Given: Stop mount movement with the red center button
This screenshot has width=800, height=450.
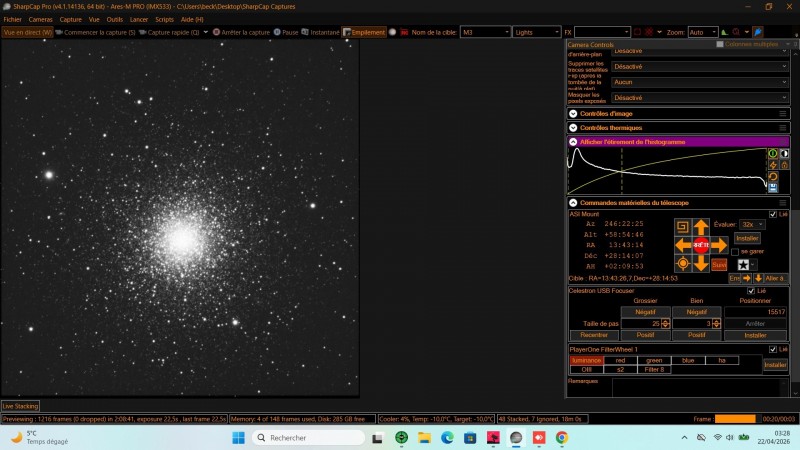Looking at the screenshot, I should coord(701,245).
